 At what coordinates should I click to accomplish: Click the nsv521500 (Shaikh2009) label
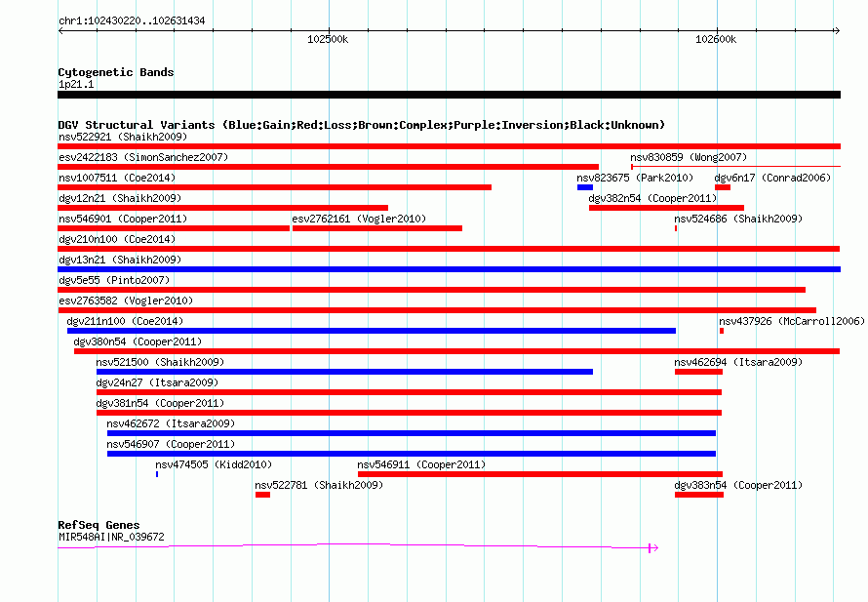(x=160, y=362)
